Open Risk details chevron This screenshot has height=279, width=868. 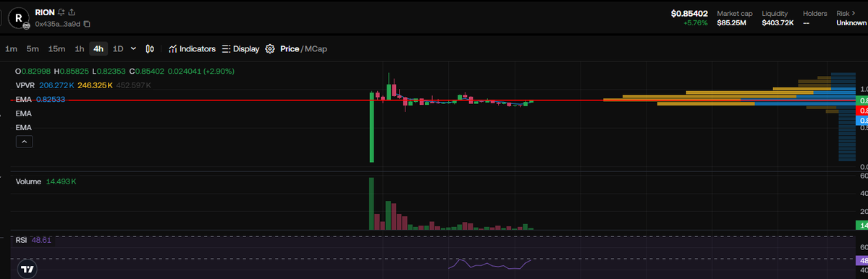click(x=854, y=13)
